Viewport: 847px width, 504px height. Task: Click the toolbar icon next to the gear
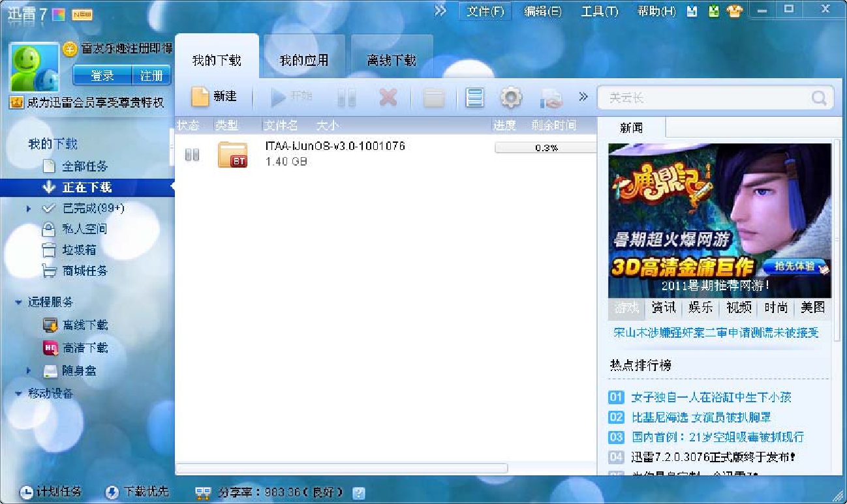pos(551,98)
